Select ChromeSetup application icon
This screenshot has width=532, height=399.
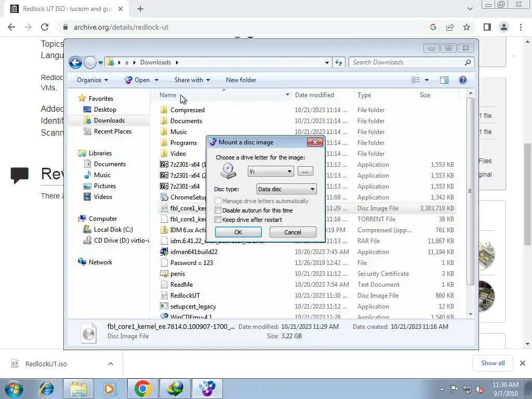164,197
